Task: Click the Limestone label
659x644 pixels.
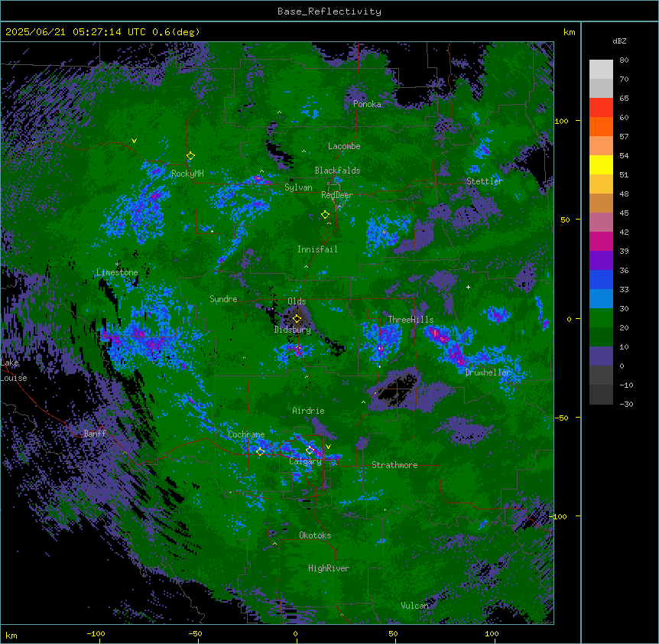Action: [x=117, y=272]
